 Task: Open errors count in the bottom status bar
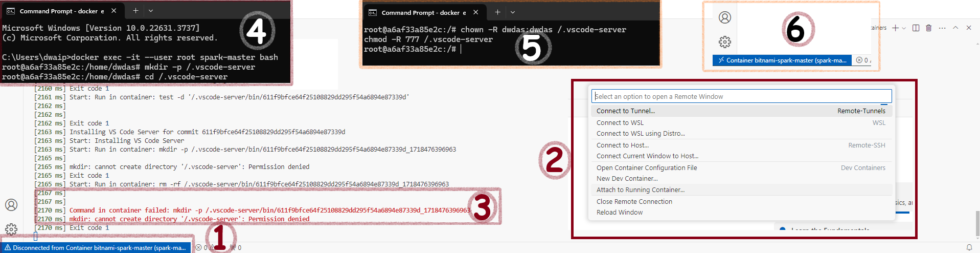pyautogui.click(x=201, y=247)
